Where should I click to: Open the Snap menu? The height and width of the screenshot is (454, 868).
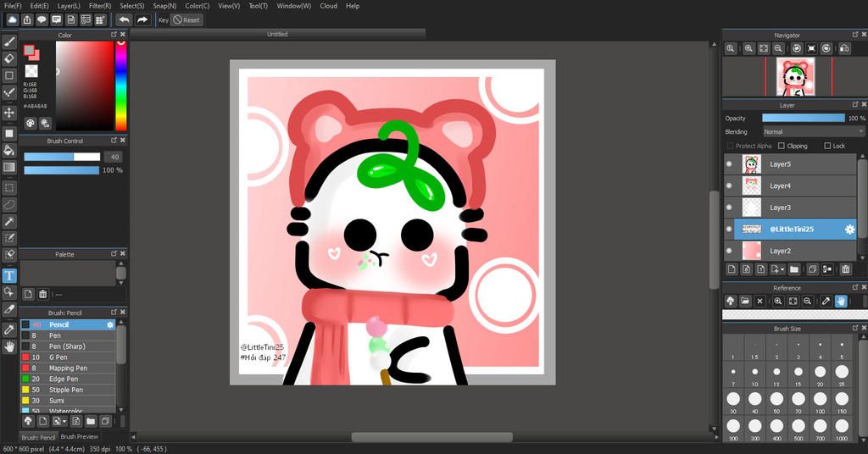(164, 6)
